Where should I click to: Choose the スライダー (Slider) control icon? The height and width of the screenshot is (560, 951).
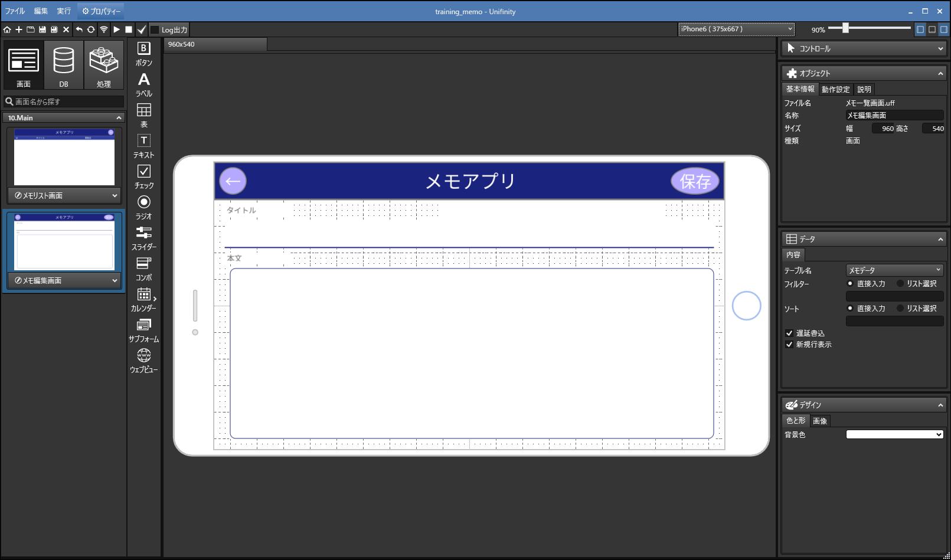(x=143, y=233)
